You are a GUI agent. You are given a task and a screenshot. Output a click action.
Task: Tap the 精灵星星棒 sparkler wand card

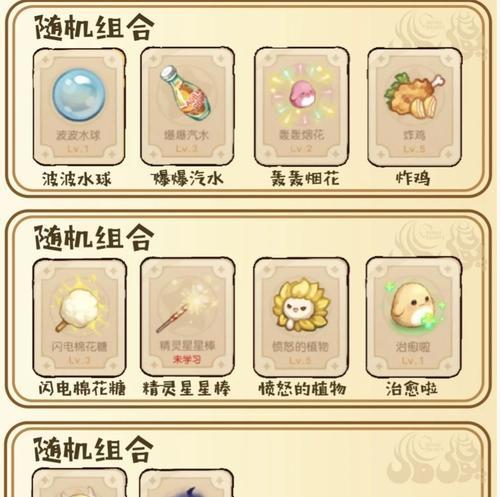point(187,317)
